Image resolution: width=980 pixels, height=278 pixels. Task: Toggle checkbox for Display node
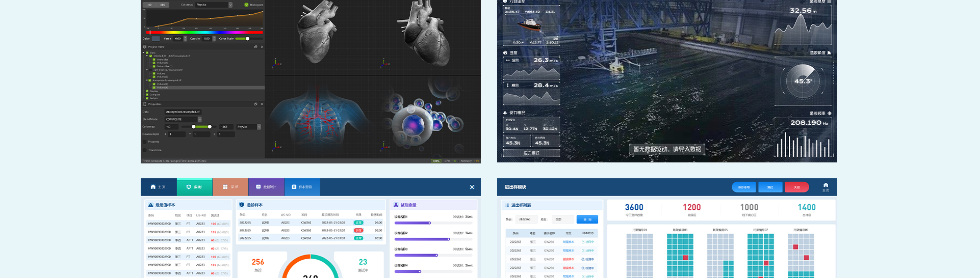[x=147, y=91]
